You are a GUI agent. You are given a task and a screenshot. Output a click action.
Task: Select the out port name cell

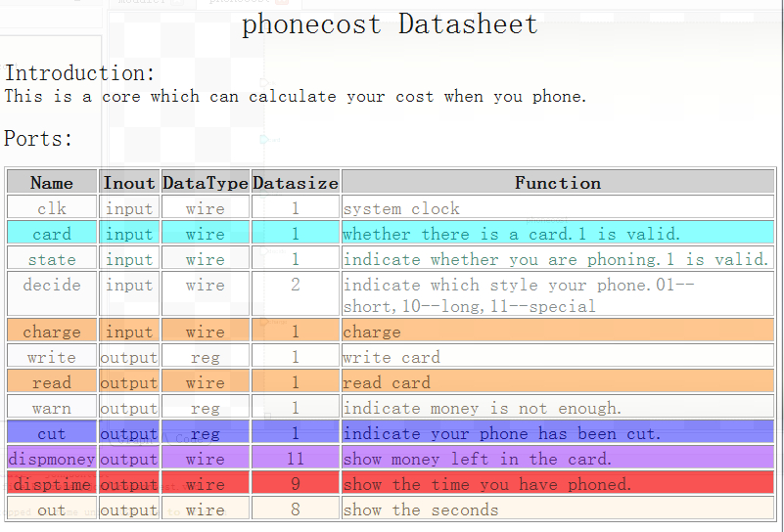point(52,510)
